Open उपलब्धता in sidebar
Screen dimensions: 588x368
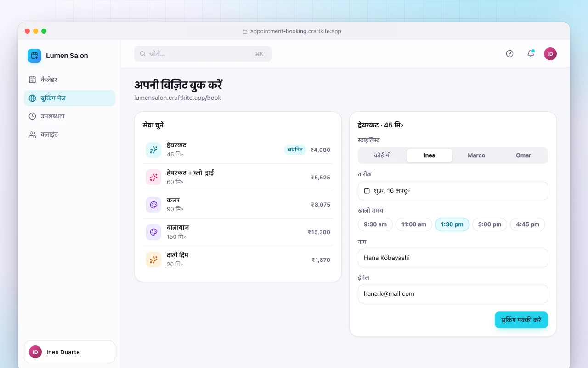tap(69, 116)
